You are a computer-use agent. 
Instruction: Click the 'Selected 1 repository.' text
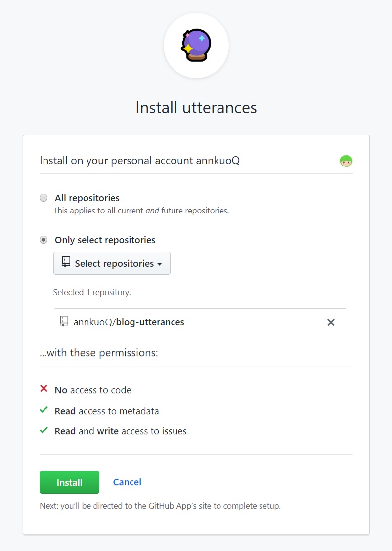pos(92,292)
